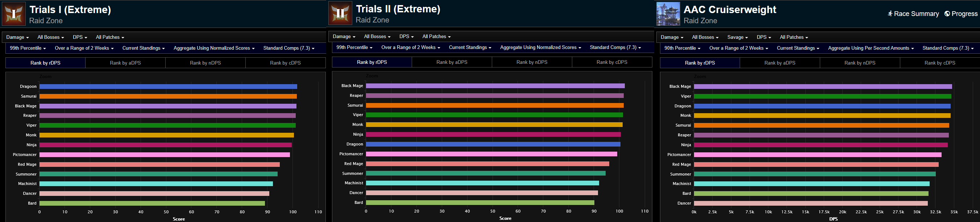Click the Dragoon bar in Trials I chart
980x222 pixels.
click(168, 87)
